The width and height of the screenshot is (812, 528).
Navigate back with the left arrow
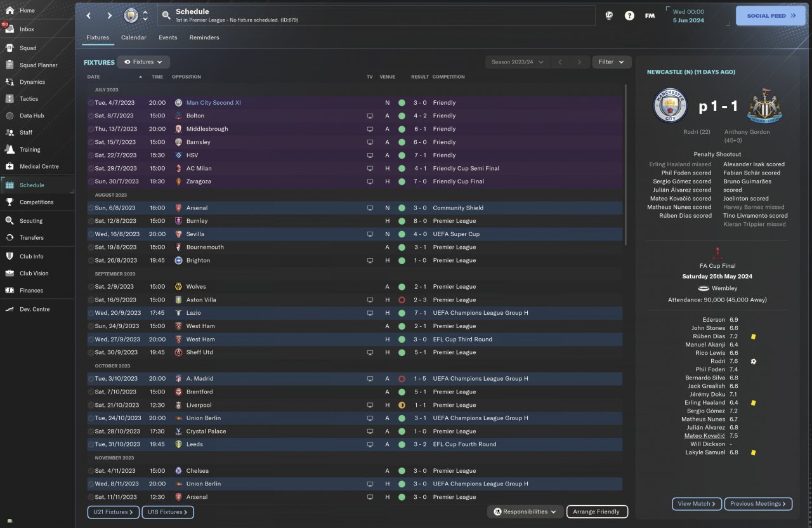89,16
